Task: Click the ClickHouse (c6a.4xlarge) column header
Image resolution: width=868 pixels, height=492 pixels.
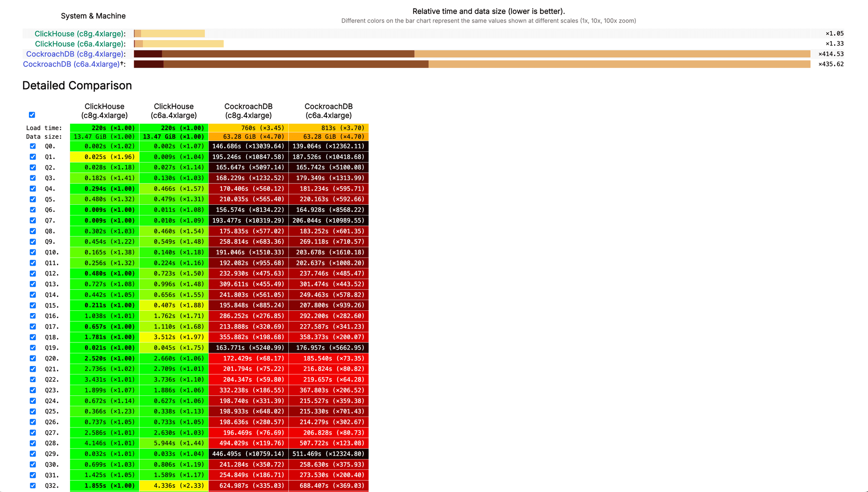Action: 174,111
